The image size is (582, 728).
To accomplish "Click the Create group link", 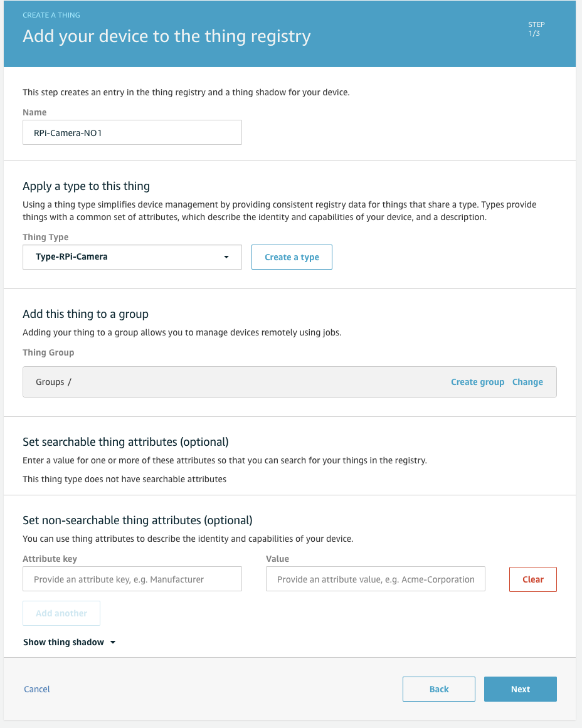I will click(x=477, y=382).
